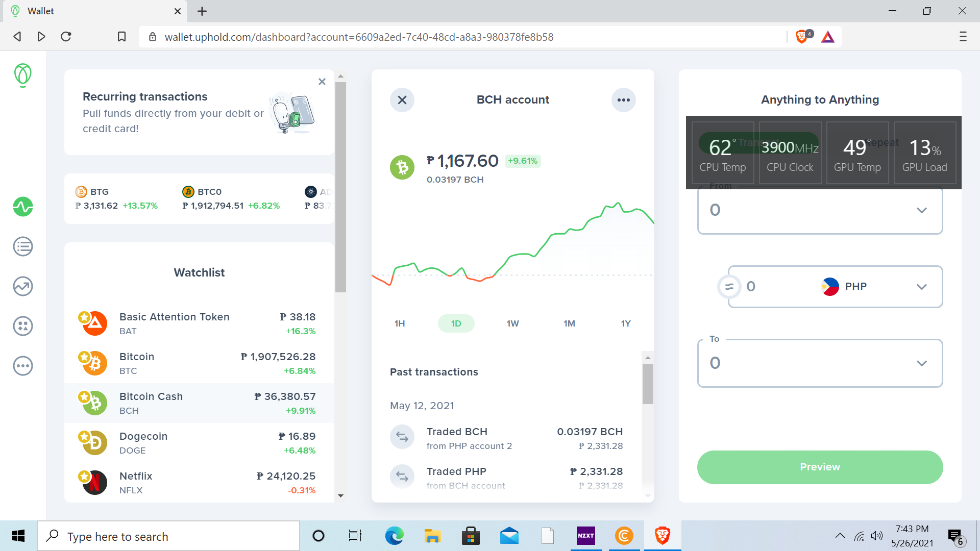Click the Bitcoin Cash coin icon beside balance
Image resolution: width=980 pixels, height=551 pixels.
[403, 167]
